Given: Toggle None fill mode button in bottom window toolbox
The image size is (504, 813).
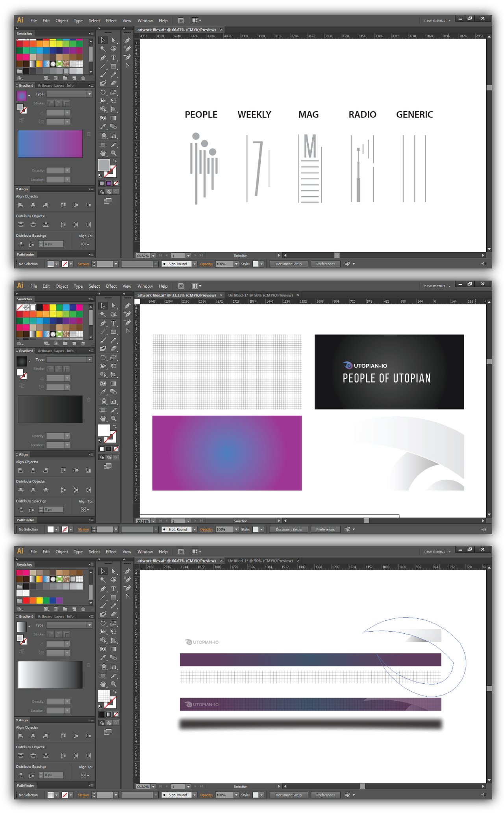Looking at the screenshot, I should pos(116,714).
